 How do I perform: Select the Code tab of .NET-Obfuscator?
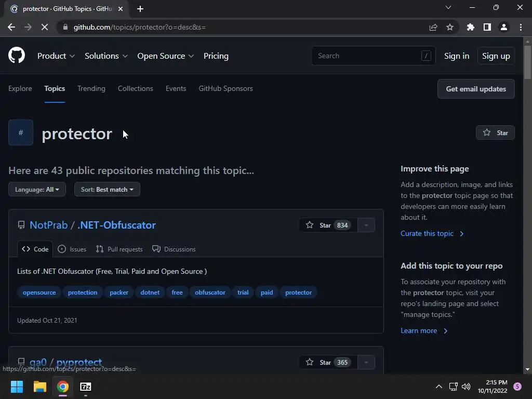click(35, 249)
